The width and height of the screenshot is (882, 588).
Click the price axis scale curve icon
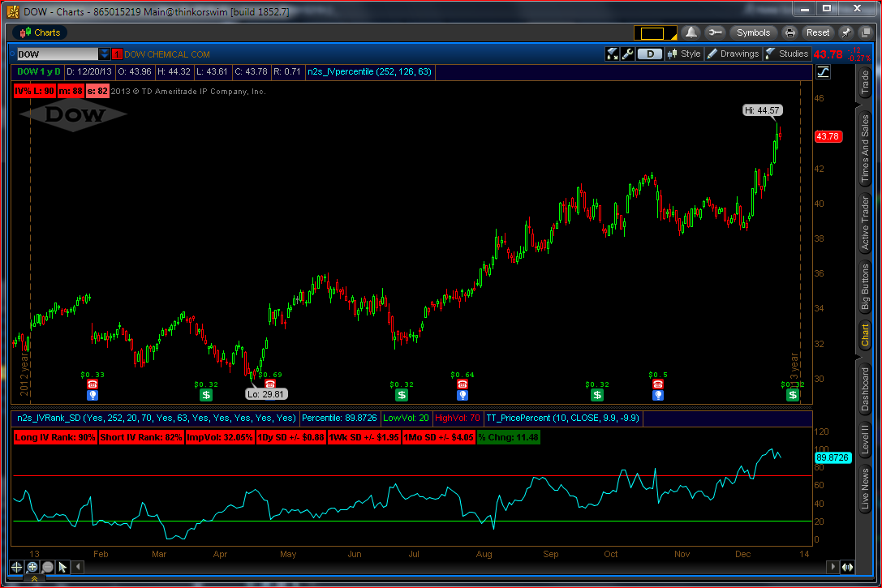(823, 72)
